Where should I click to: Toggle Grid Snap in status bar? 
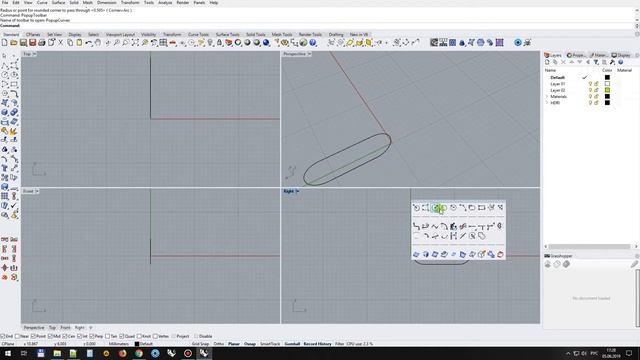pos(200,344)
